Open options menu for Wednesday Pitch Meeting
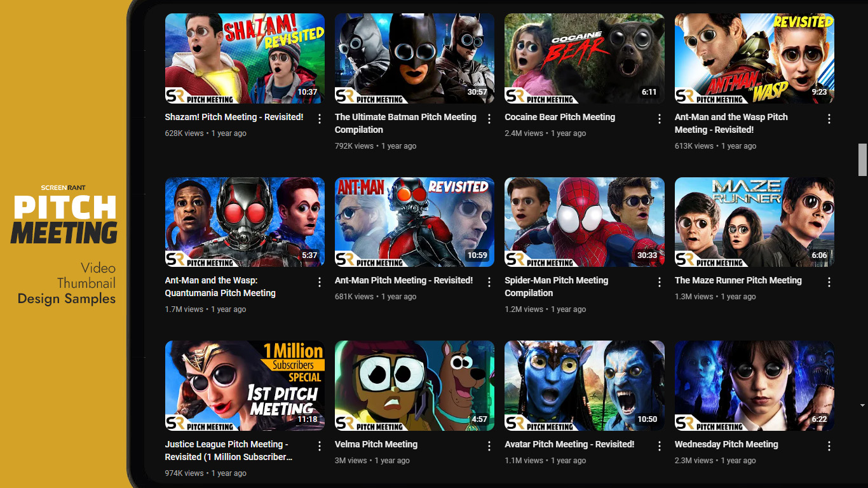 (x=829, y=446)
